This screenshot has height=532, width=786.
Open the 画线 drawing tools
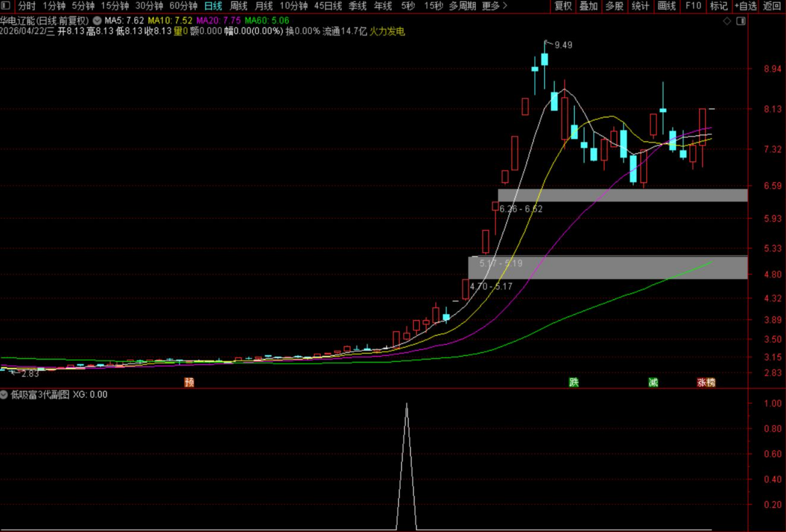click(666, 6)
